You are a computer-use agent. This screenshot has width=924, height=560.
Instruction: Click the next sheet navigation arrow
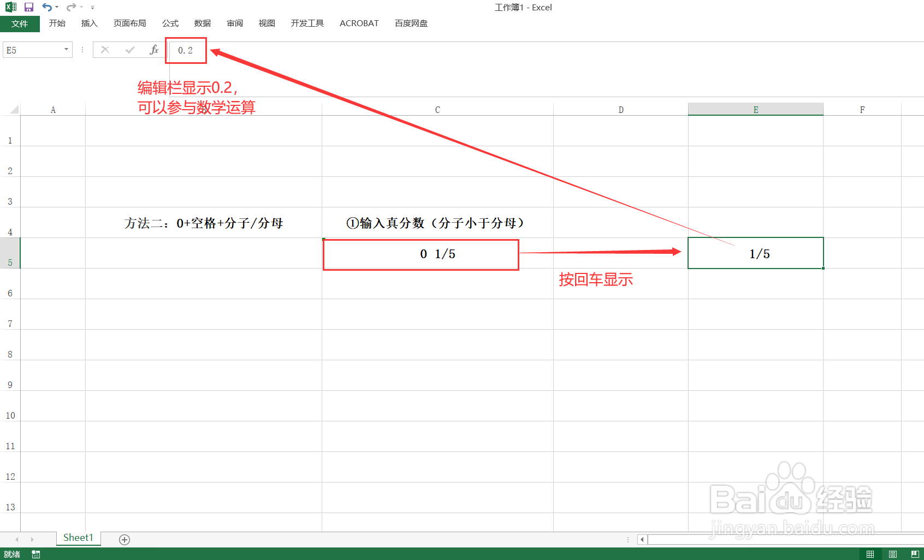32,539
